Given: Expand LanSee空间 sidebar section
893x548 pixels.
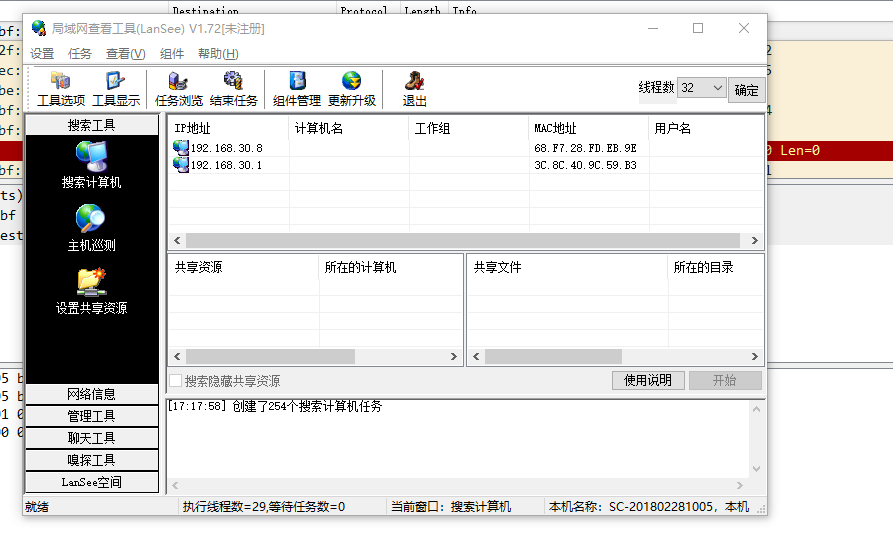Looking at the screenshot, I should pos(92,482).
